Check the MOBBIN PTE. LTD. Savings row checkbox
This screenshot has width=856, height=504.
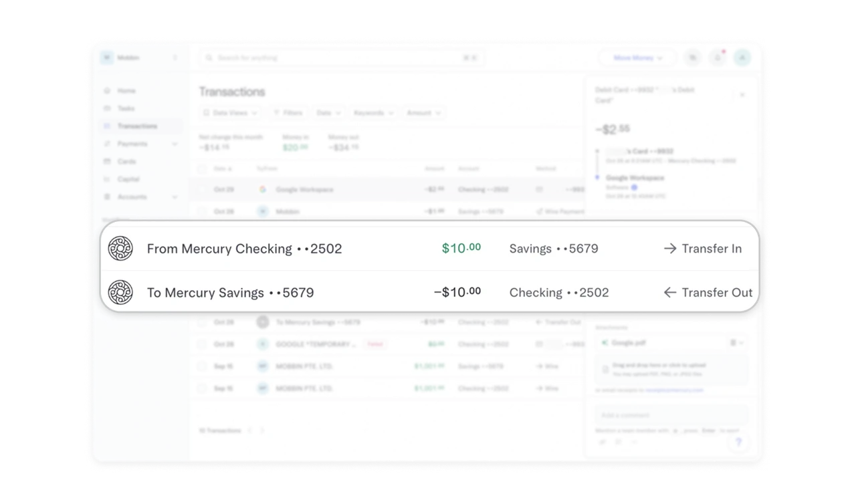[x=202, y=366]
